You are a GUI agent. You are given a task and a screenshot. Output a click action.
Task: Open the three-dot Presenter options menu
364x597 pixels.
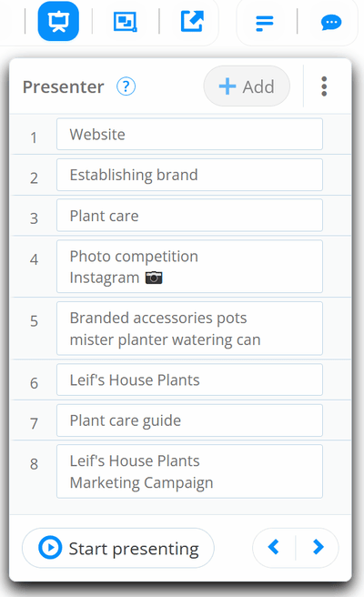(x=324, y=86)
